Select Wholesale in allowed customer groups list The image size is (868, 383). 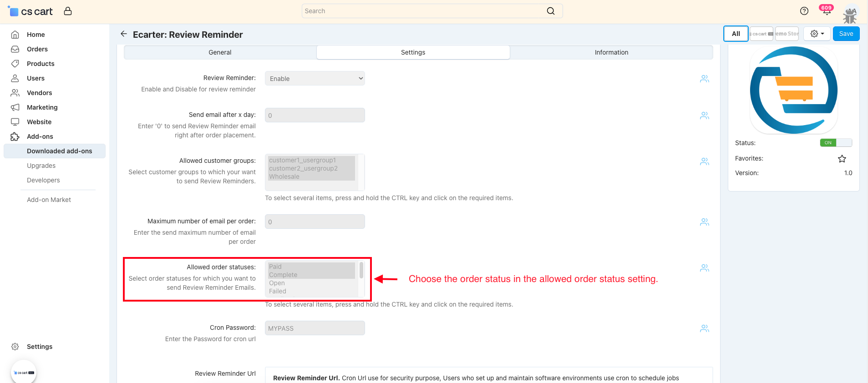[284, 176]
